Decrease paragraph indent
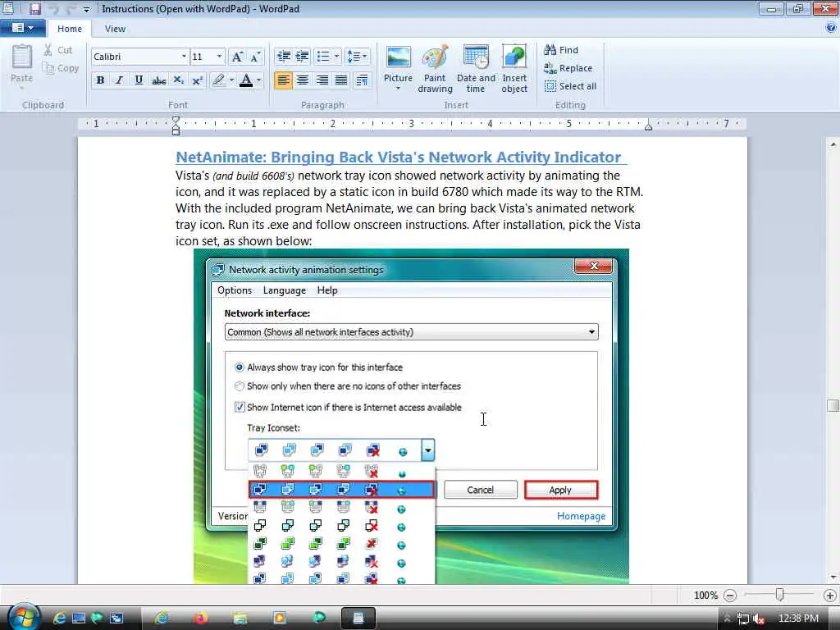The height and width of the screenshot is (630, 840). pyautogui.click(x=283, y=57)
